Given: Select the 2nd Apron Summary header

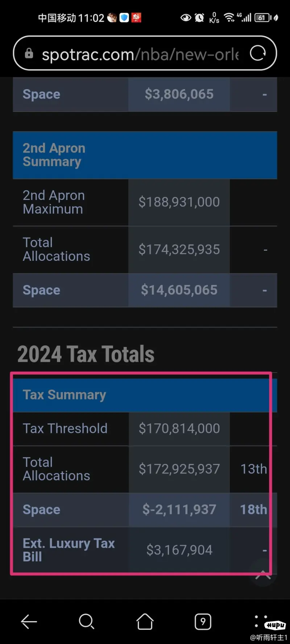Looking at the screenshot, I should (x=145, y=155).
